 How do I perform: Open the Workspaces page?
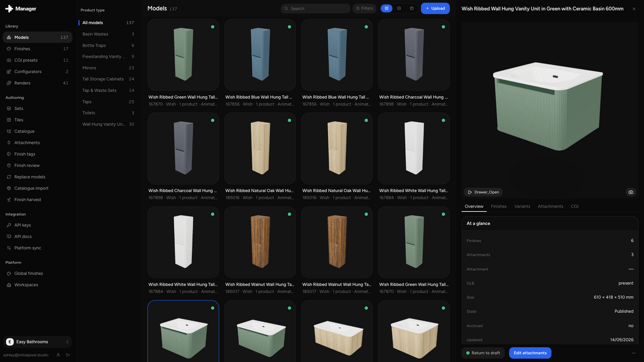[37, 285]
